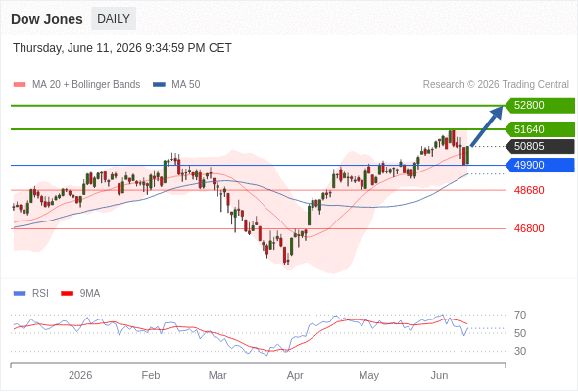Click the Apr time axis label
This screenshot has width=578, height=392.
pyautogui.click(x=295, y=375)
